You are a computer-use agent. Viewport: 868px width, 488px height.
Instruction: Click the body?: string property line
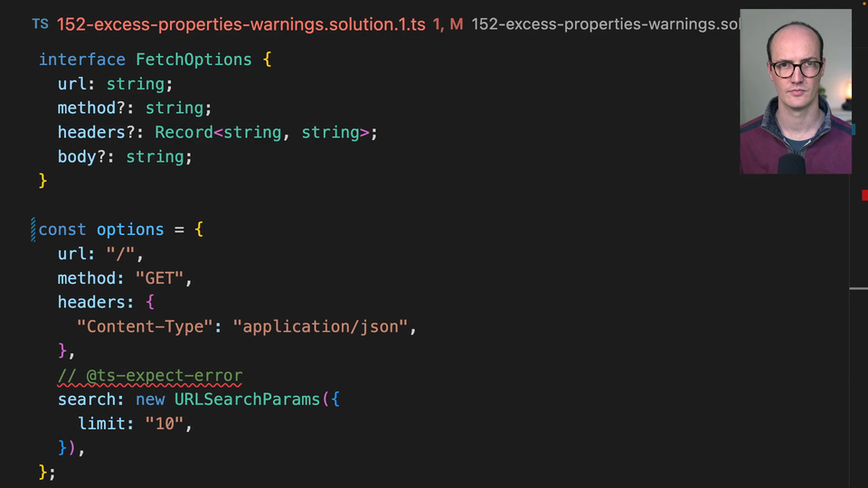pyautogui.click(x=125, y=157)
